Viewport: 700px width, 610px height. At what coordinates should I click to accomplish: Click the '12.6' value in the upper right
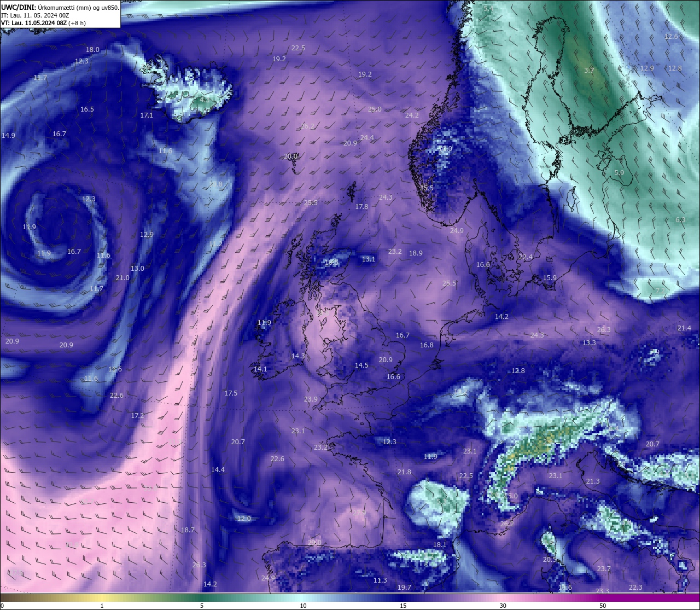pyautogui.click(x=671, y=37)
